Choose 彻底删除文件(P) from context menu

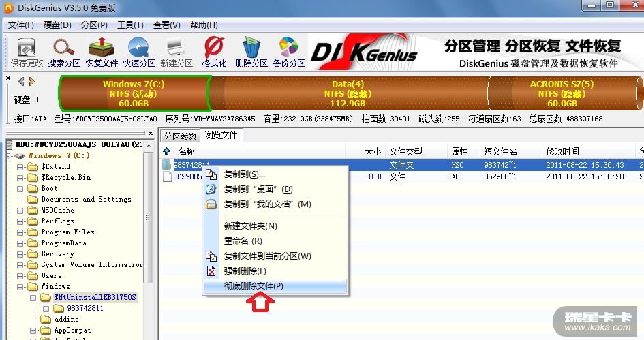click(275, 286)
